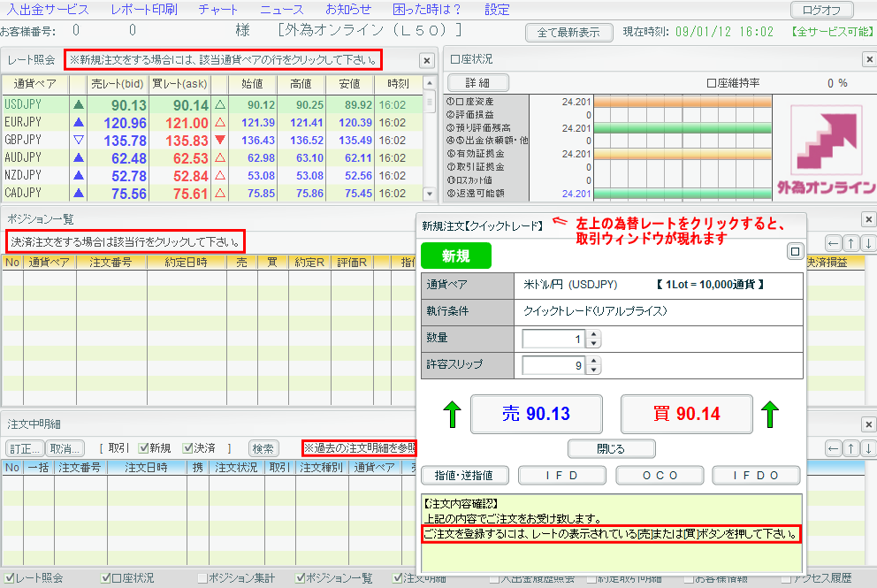Click the NZDJPY red ask up-triangle
This screenshot has height=588, width=877.
coord(220,176)
